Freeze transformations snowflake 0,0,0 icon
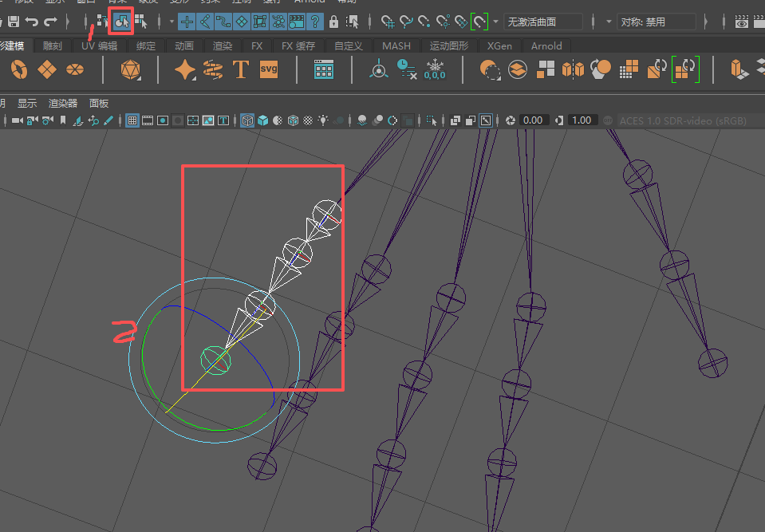The image size is (765, 532). tap(435, 69)
